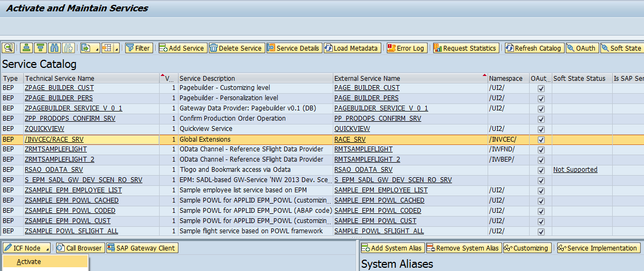Click the Find binoculars icon
This screenshot has width=644, height=271.
coord(54,48)
